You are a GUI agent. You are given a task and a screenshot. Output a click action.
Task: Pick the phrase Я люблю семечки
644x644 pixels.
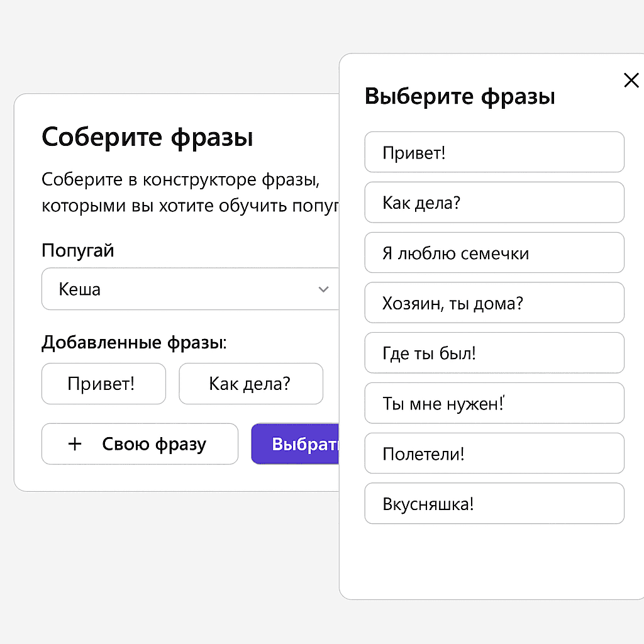pos(494,253)
